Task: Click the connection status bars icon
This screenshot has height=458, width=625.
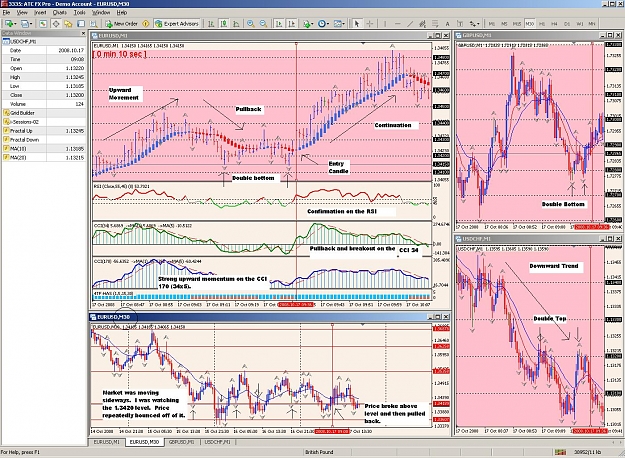Action: point(560,452)
